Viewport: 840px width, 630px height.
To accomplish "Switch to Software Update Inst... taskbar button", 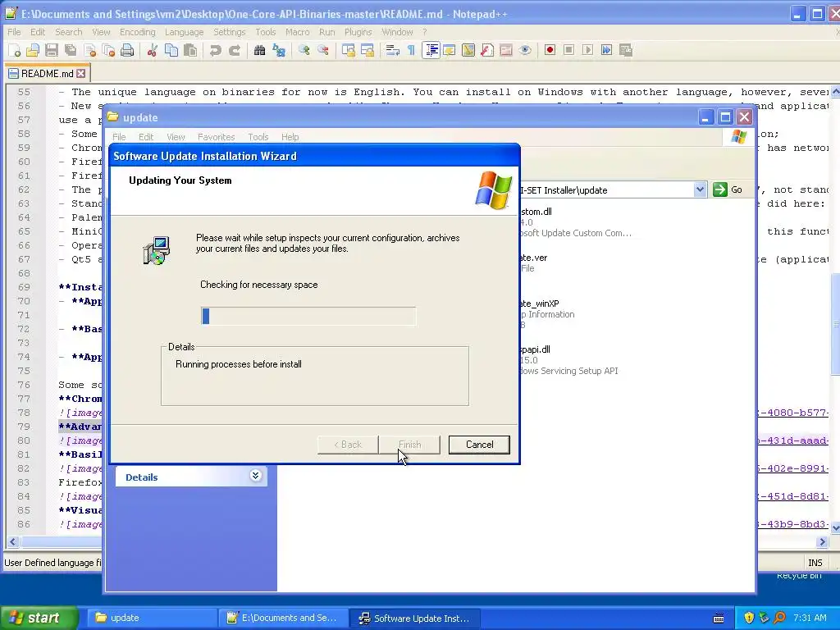I will tap(414, 619).
